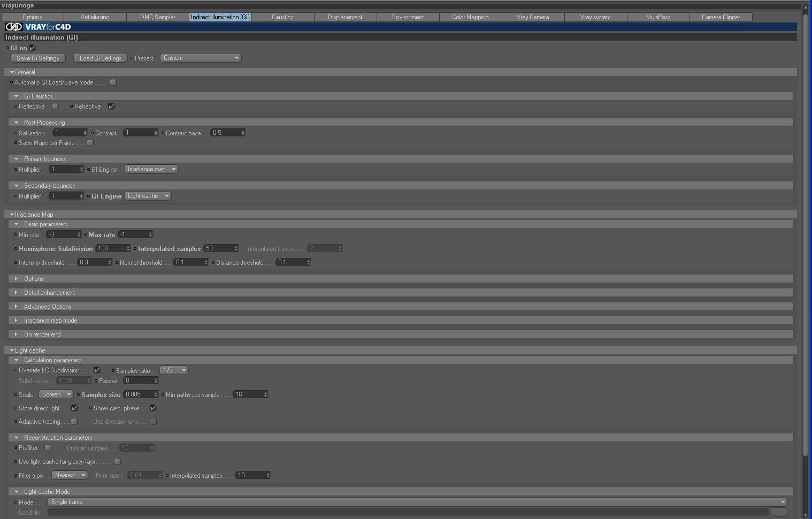
Task: Expand the Options group under Irradiance Map
Action: [x=17, y=279]
